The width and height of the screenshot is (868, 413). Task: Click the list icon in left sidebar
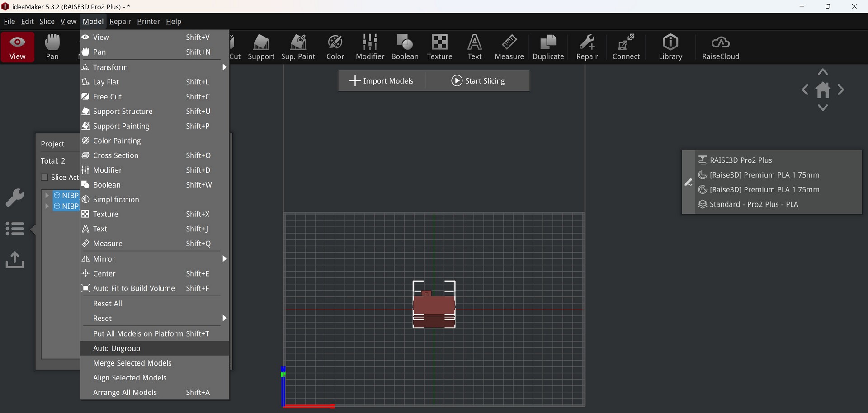point(14,229)
